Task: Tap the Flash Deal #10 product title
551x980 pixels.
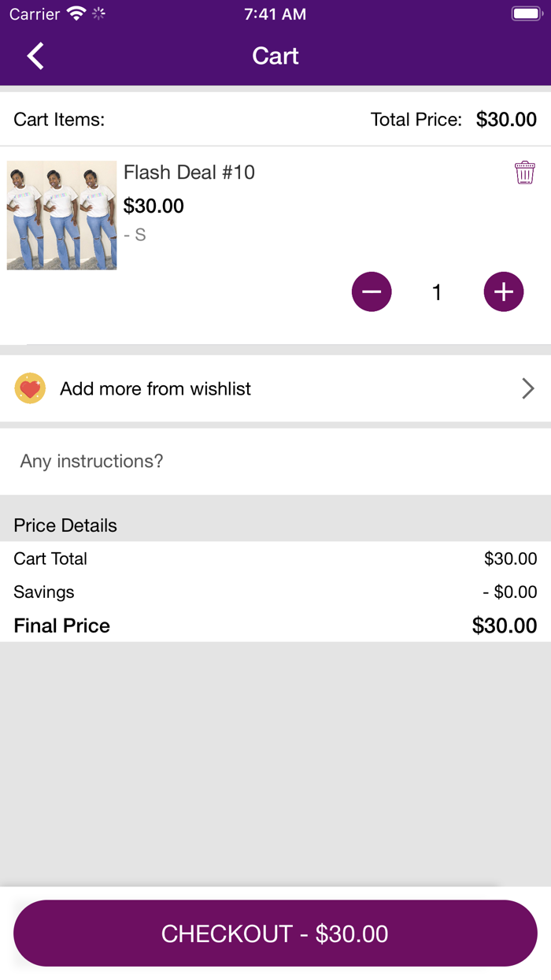Action: (x=189, y=173)
